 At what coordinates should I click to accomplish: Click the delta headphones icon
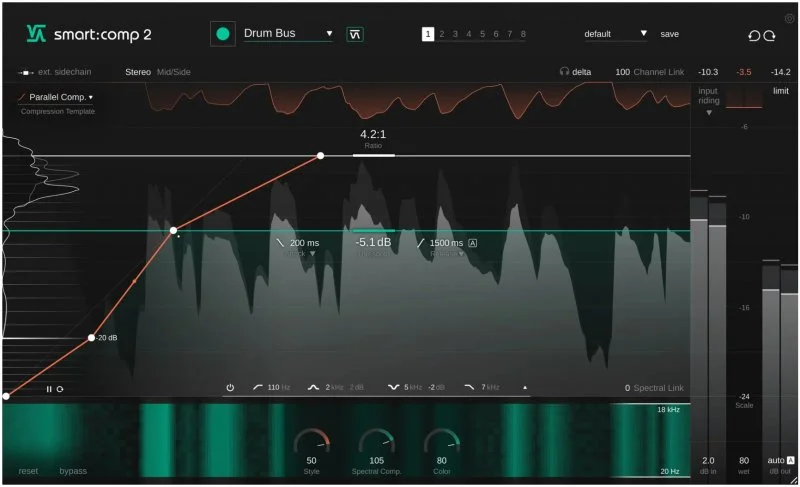pos(564,72)
